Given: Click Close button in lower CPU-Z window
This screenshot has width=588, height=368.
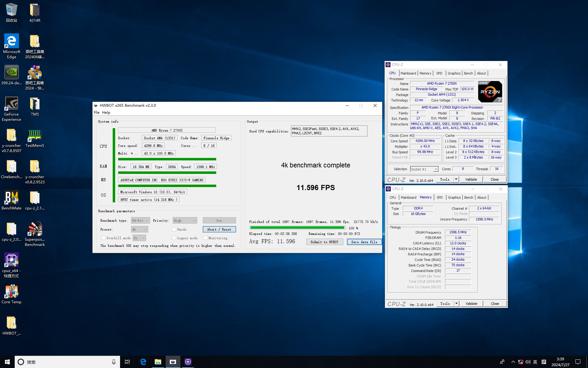Looking at the screenshot, I should (495, 304).
